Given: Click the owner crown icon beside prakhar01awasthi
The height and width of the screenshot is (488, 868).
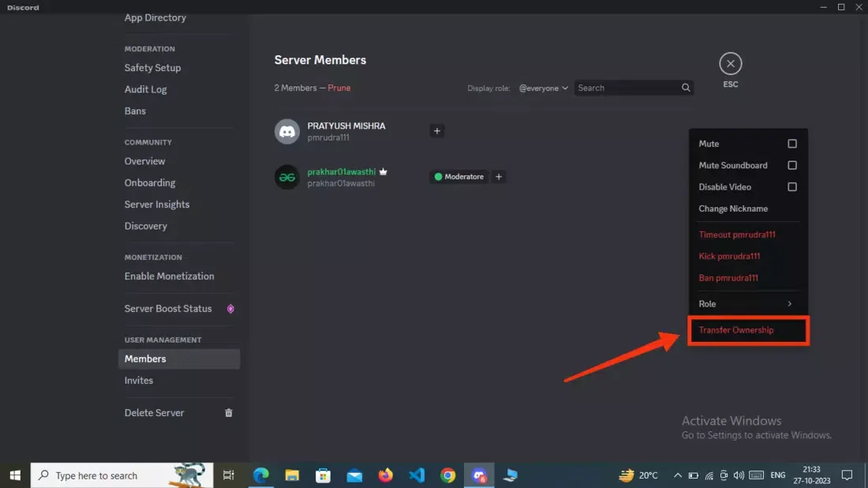Looking at the screenshot, I should (x=383, y=171).
